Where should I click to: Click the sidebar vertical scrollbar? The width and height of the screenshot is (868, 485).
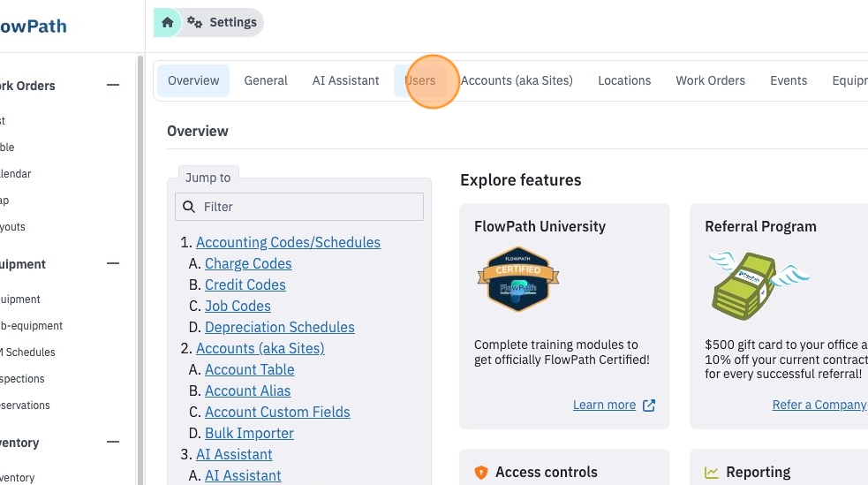tap(140, 269)
